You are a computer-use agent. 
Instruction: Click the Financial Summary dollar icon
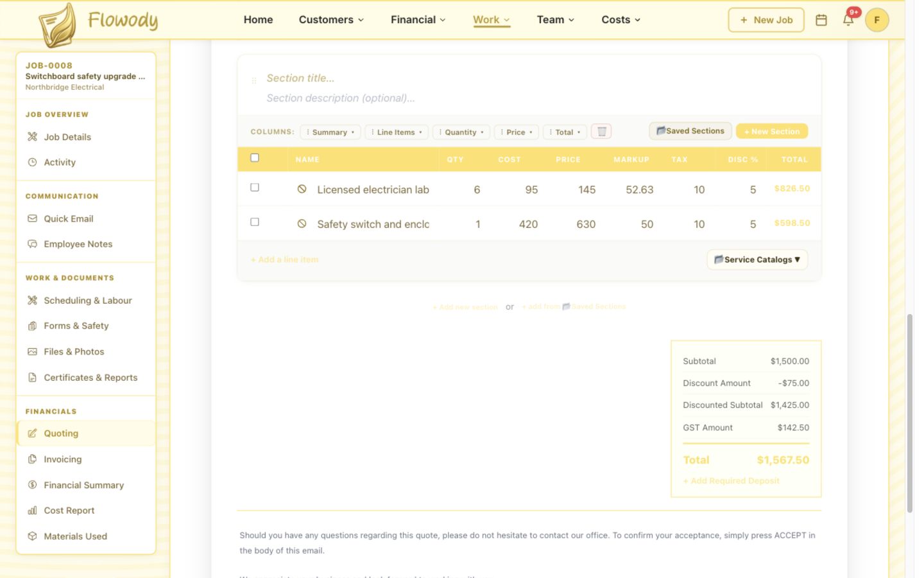pyautogui.click(x=32, y=485)
